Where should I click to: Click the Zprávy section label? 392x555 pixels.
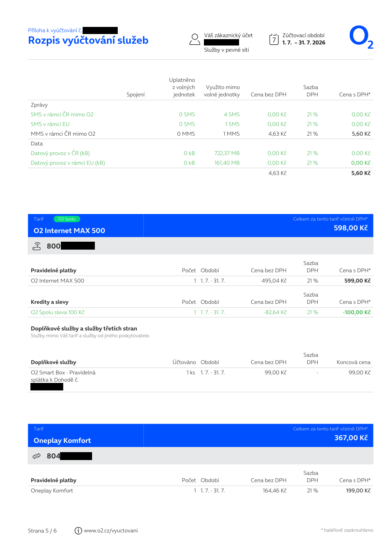tap(39, 105)
